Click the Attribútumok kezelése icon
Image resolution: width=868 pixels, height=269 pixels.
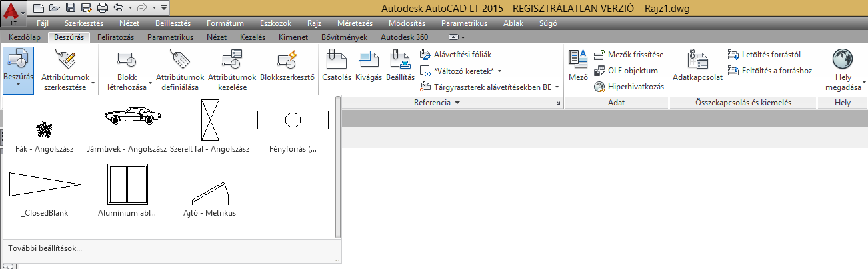pyautogui.click(x=233, y=60)
